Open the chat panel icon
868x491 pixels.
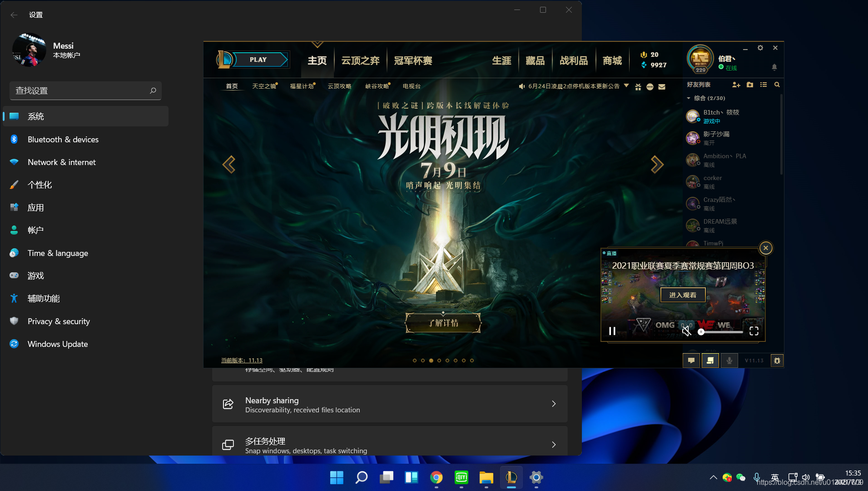691,361
